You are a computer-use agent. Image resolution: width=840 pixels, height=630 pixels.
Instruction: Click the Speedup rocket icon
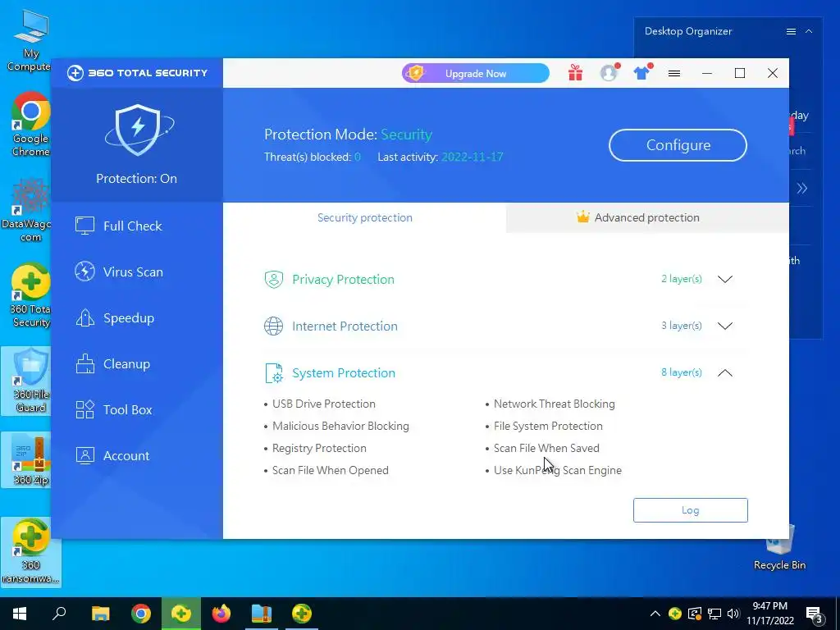click(x=84, y=317)
